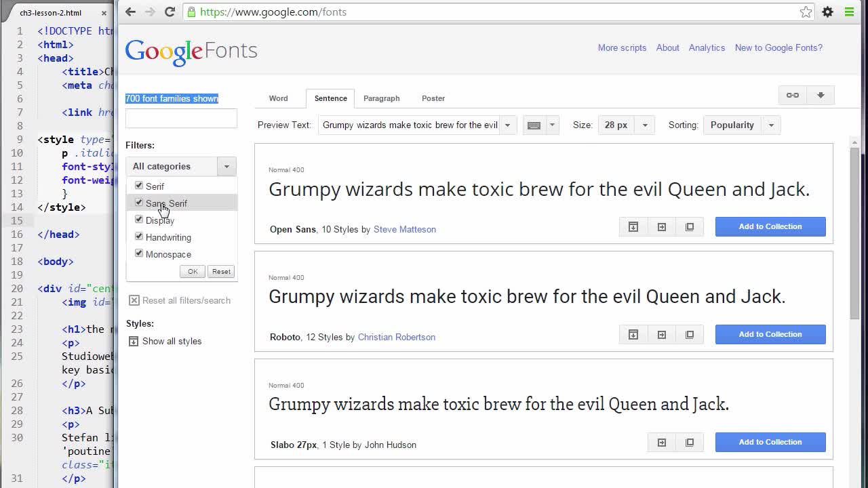Click the Preview Text input field
Screen dimensions: 868x488
point(410,125)
